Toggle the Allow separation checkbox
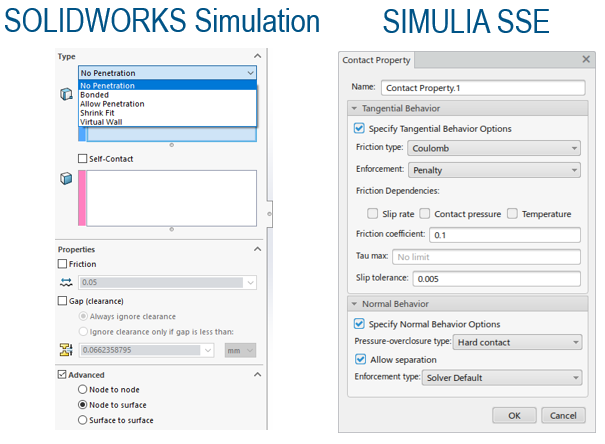605x444 pixels. click(x=360, y=359)
